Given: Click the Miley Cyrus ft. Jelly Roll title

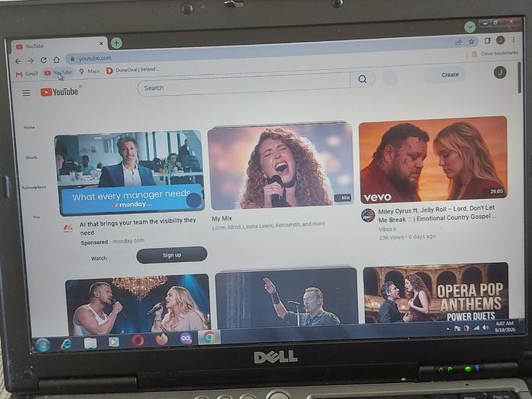Looking at the screenshot, I should pyautogui.click(x=437, y=214).
